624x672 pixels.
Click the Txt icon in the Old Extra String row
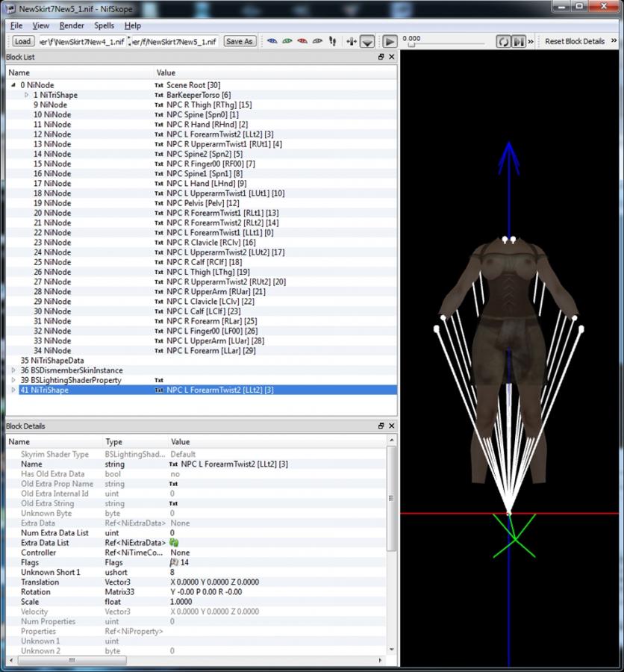pos(174,503)
